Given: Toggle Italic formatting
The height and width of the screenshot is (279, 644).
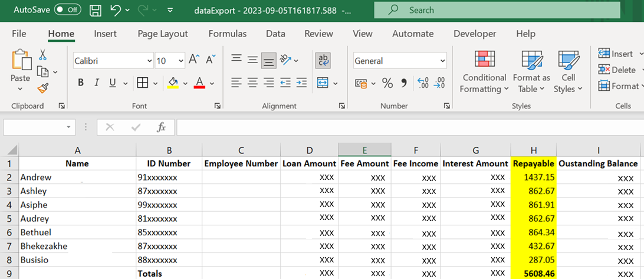Looking at the screenshot, I should 97,83.
